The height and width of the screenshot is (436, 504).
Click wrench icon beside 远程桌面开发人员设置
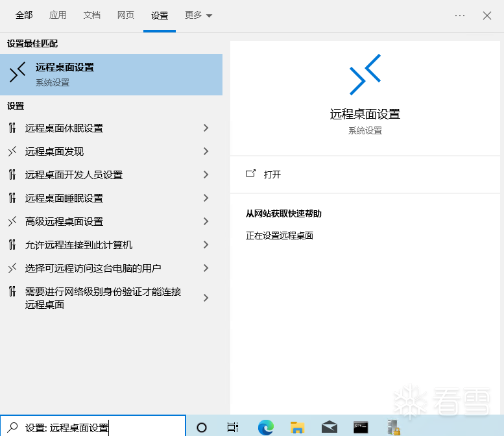point(12,175)
